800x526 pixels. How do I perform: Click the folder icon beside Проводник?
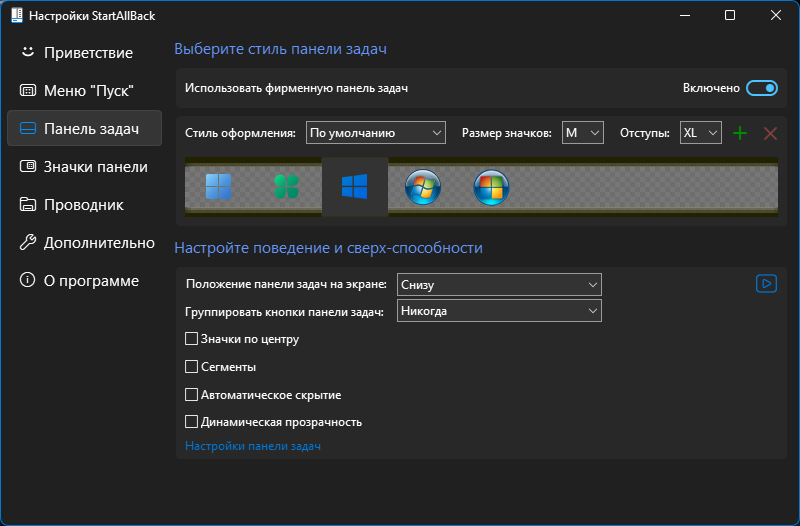click(28, 204)
